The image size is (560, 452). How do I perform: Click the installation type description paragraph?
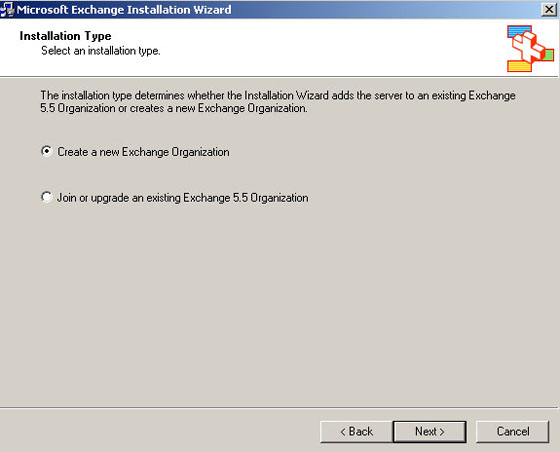pyautogui.click(x=278, y=102)
